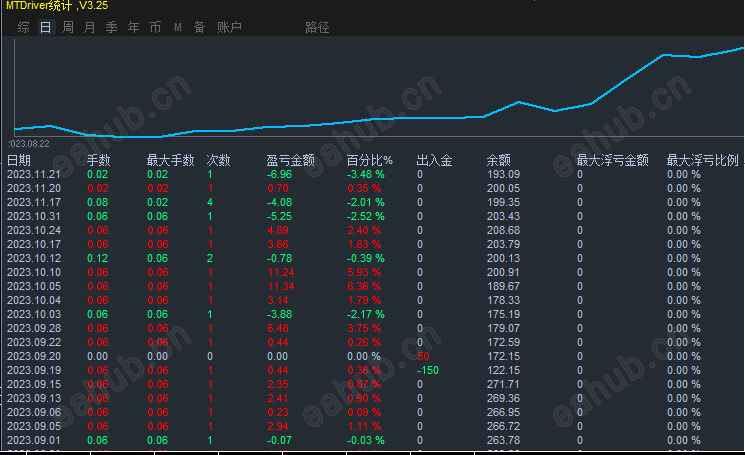Viewport: 745px width, 455px height.
Task: Click the 0.08 lot size value
Action: (x=97, y=202)
